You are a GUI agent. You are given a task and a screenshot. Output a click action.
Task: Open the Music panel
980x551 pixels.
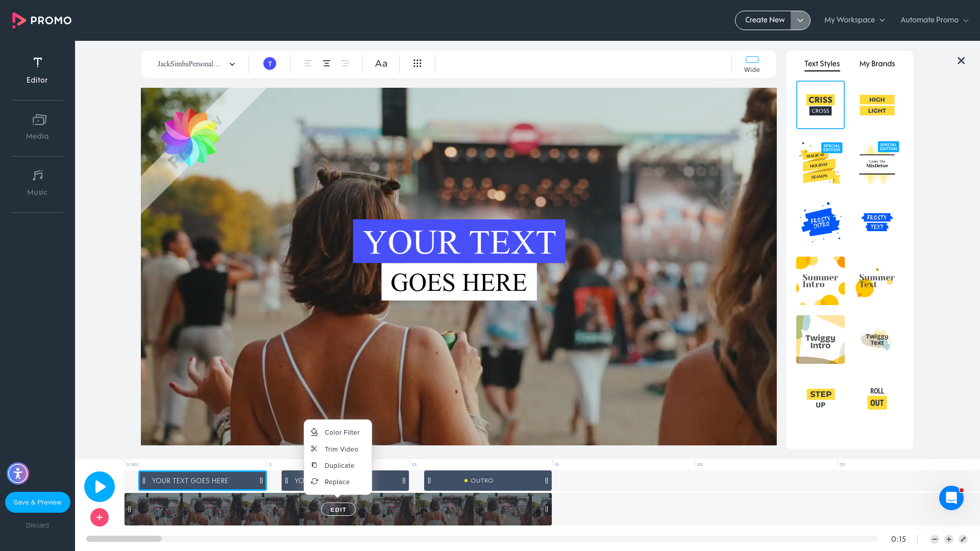(x=37, y=183)
